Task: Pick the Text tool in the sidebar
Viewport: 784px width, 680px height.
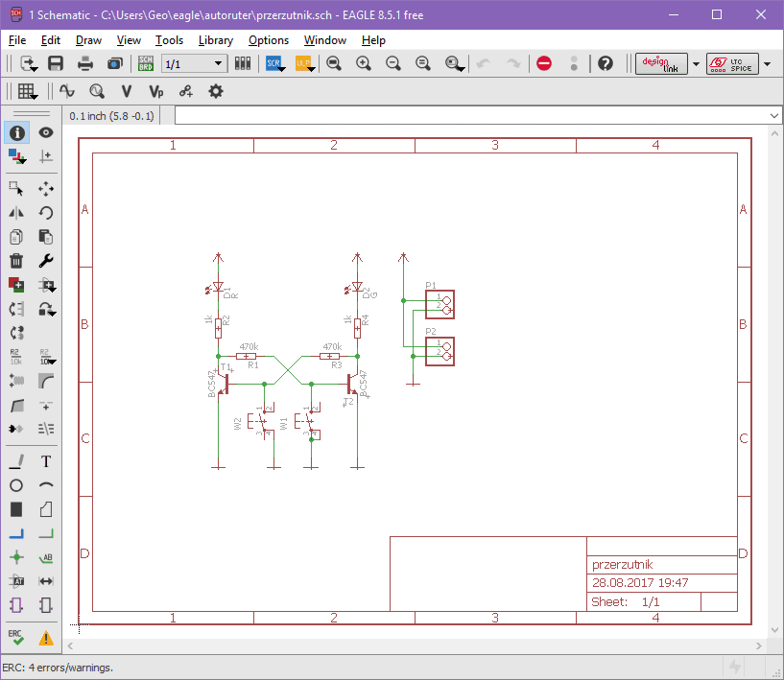Action: point(45,461)
